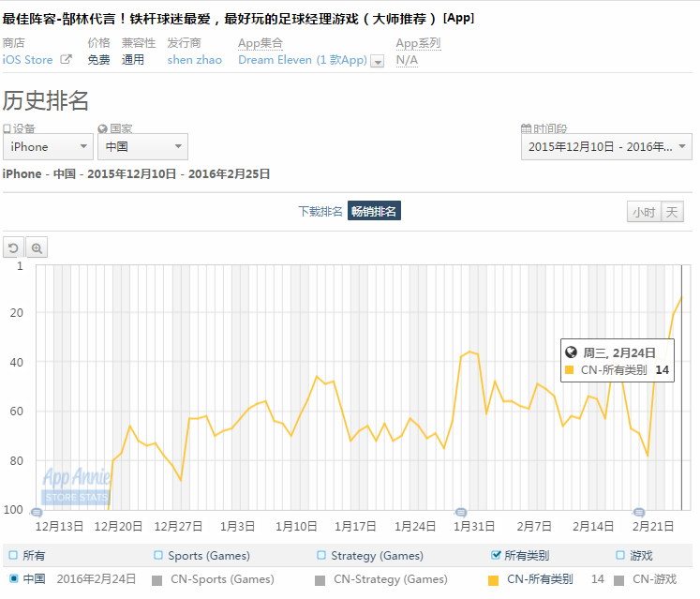Click the App集合 header label
Viewport: 700px width, 599px height.
[x=261, y=43]
